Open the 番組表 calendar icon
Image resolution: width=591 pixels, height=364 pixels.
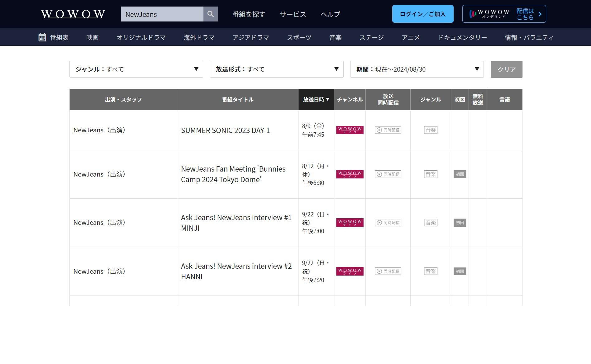click(x=42, y=37)
